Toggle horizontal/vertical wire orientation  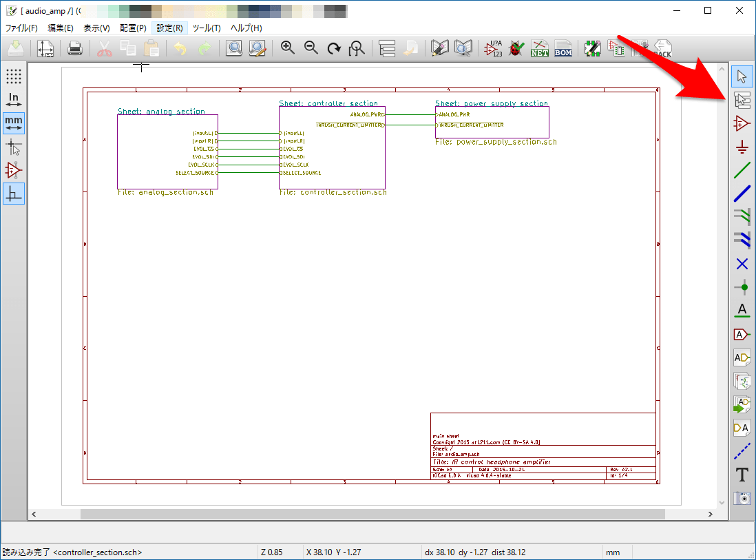coord(14,194)
